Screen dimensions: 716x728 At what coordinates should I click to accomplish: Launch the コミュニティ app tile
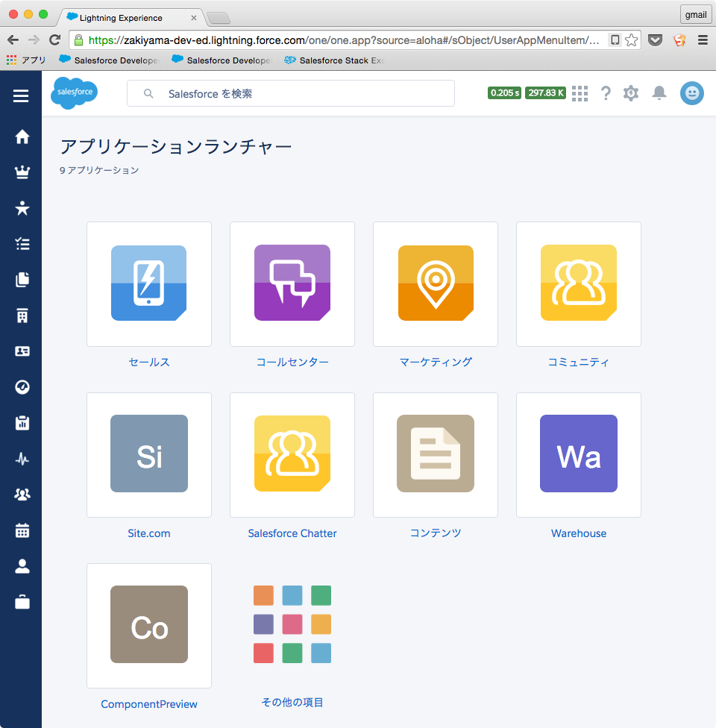[x=579, y=283]
